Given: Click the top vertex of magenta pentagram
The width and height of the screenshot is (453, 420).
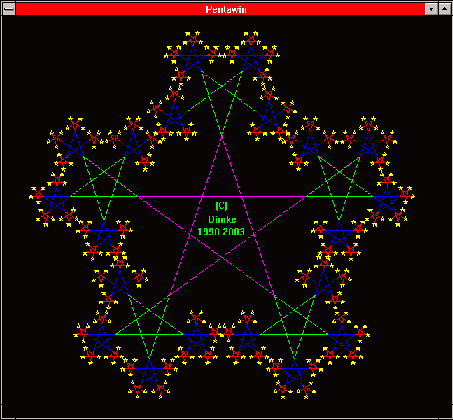Looking at the screenshot, I should coord(222,136).
